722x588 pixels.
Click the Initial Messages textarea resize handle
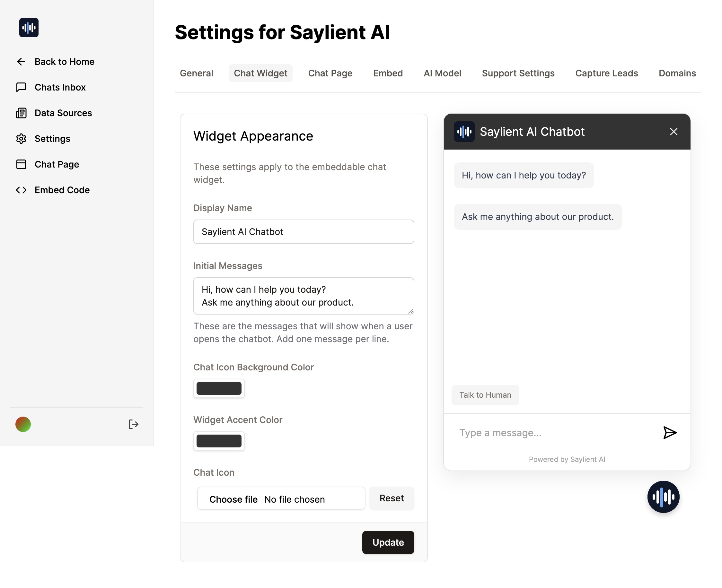[410, 311]
